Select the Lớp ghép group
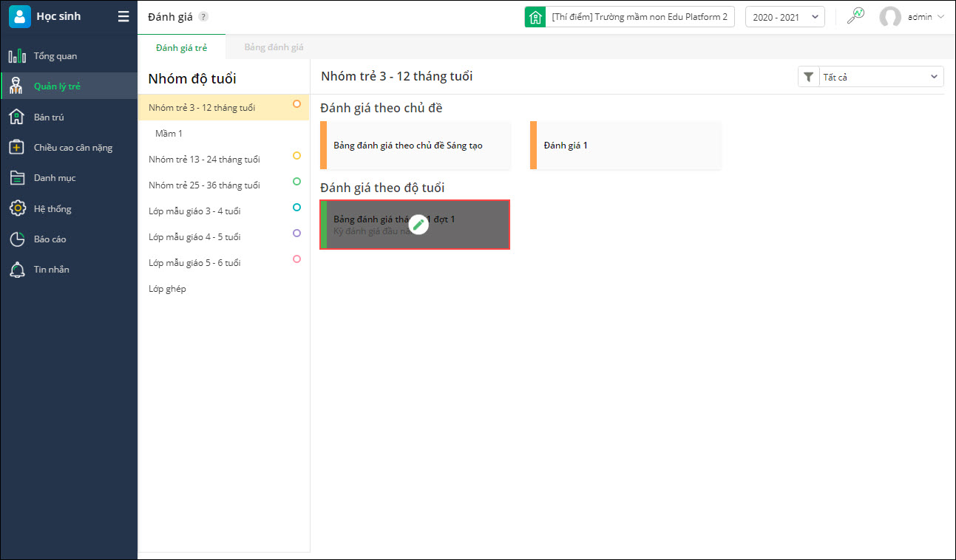The width and height of the screenshot is (956, 560). (223, 289)
